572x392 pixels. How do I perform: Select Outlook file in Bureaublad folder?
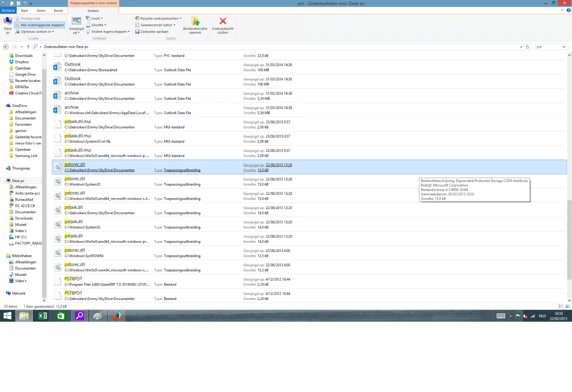(309, 67)
